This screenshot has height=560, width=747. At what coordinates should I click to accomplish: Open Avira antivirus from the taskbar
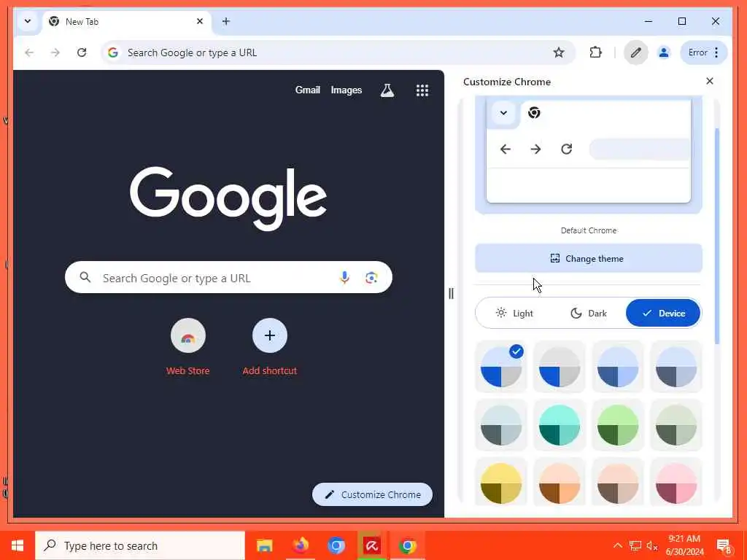pos(371,545)
